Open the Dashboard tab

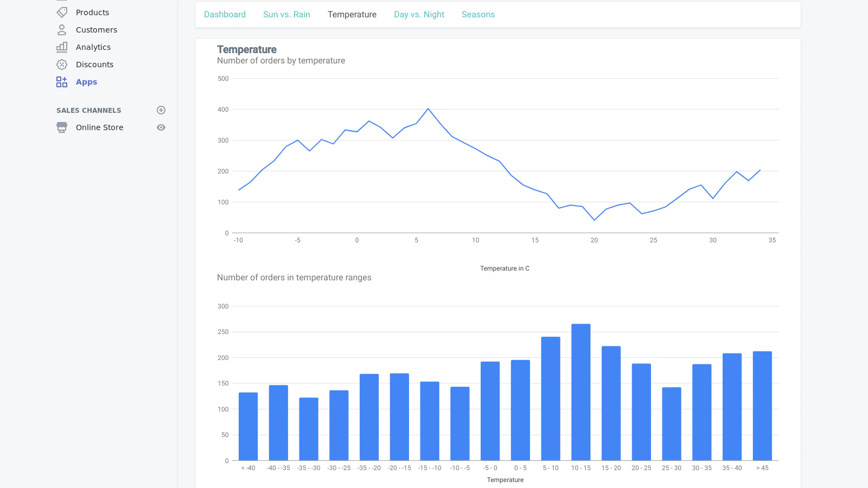pyautogui.click(x=225, y=15)
